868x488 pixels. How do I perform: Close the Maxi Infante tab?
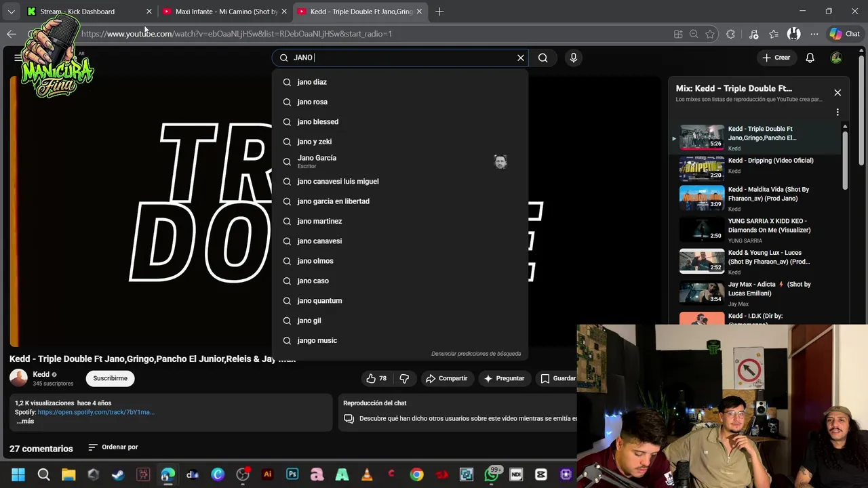pos(284,12)
